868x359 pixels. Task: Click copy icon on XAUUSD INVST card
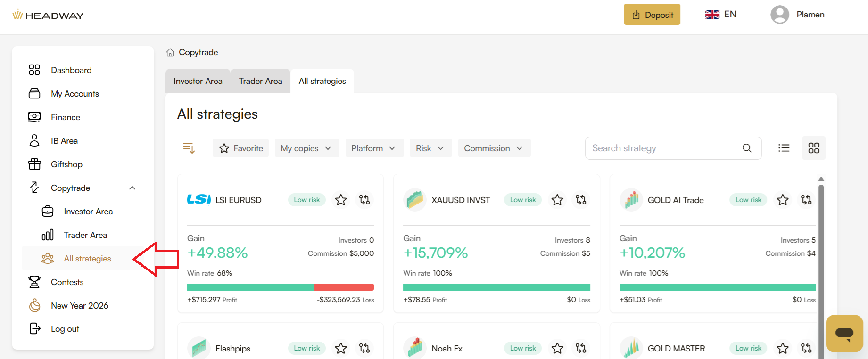tap(581, 200)
